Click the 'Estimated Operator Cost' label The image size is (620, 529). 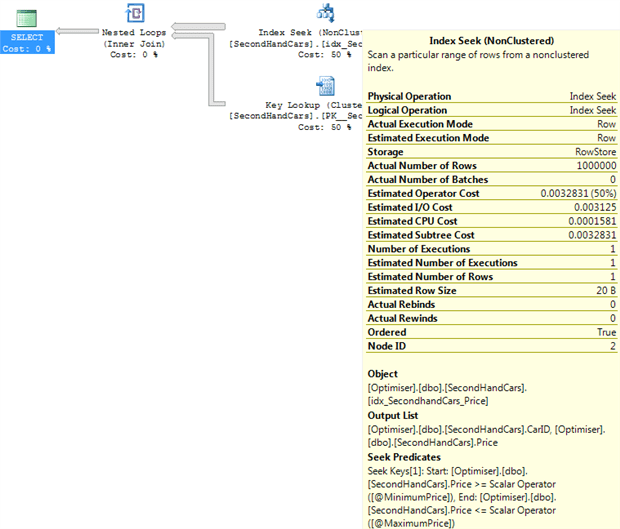coord(423,193)
